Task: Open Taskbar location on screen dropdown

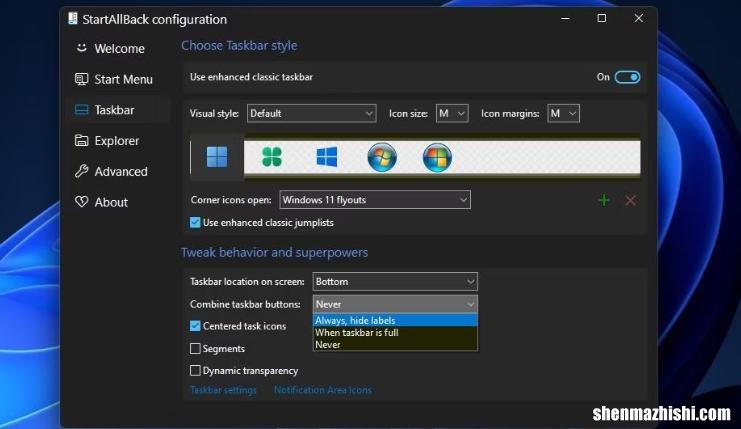Action: tap(395, 282)
